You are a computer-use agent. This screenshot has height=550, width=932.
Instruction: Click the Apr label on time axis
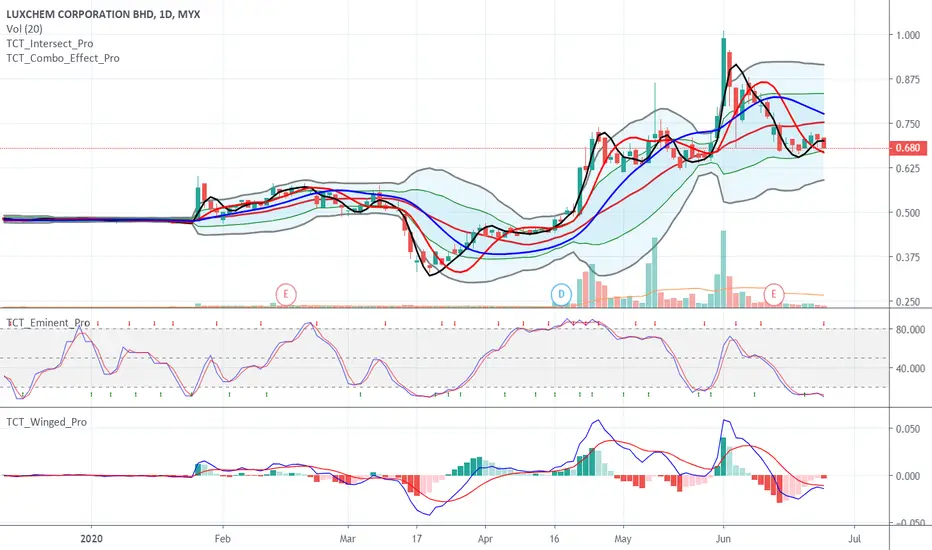tap(485, 539)
